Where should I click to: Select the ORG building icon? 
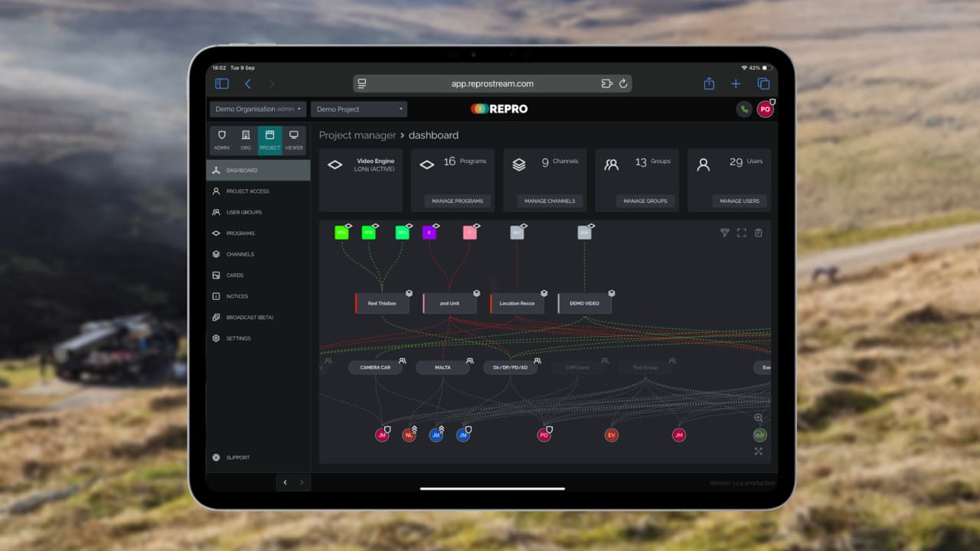coord(246,139)
